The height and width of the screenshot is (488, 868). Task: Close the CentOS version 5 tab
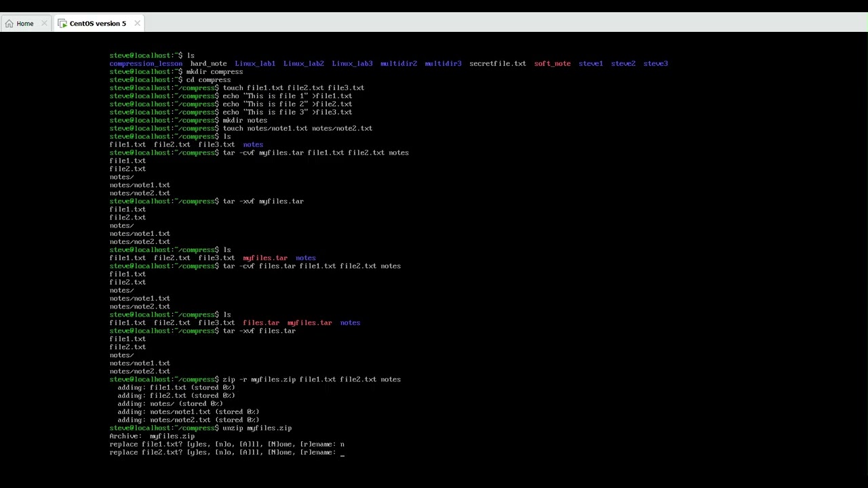tap(137, 23)
